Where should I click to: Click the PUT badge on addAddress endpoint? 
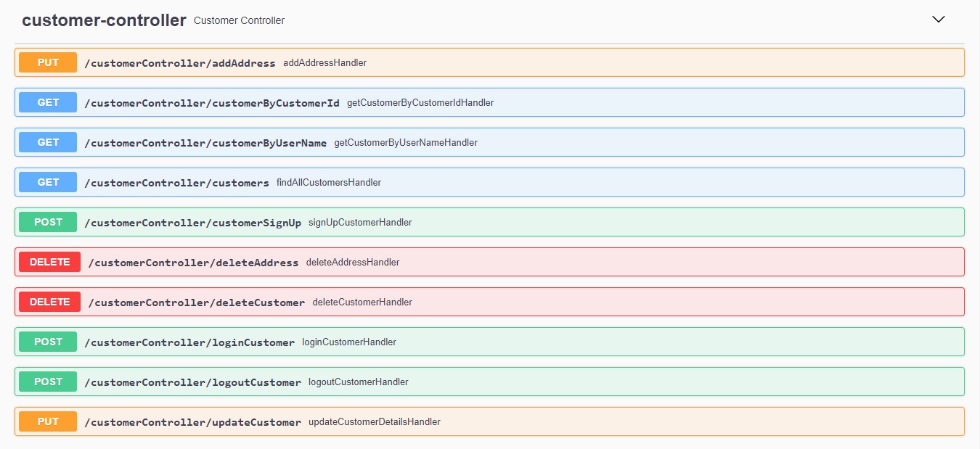tap(47, 62)
